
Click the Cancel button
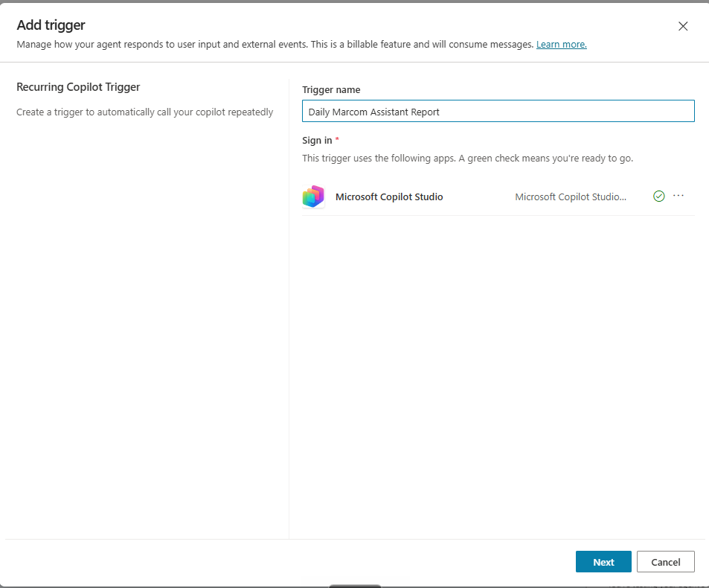665,562
